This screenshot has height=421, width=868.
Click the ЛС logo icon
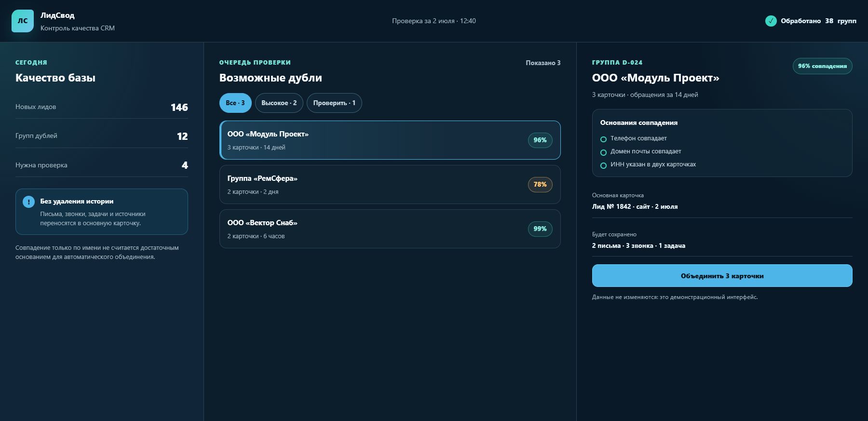click(x=23, y=21)
